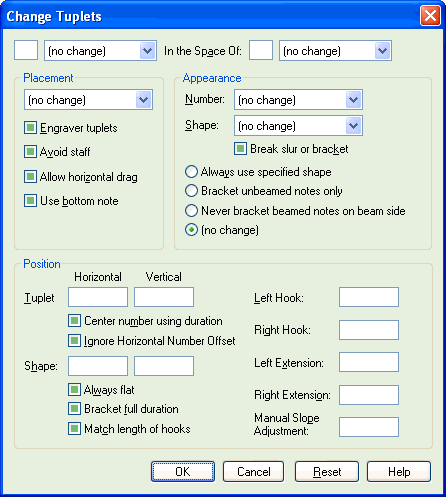Expand the Appearance Shape dropdown
Viewport: 446px width, 497px height.
coord(298,126)
